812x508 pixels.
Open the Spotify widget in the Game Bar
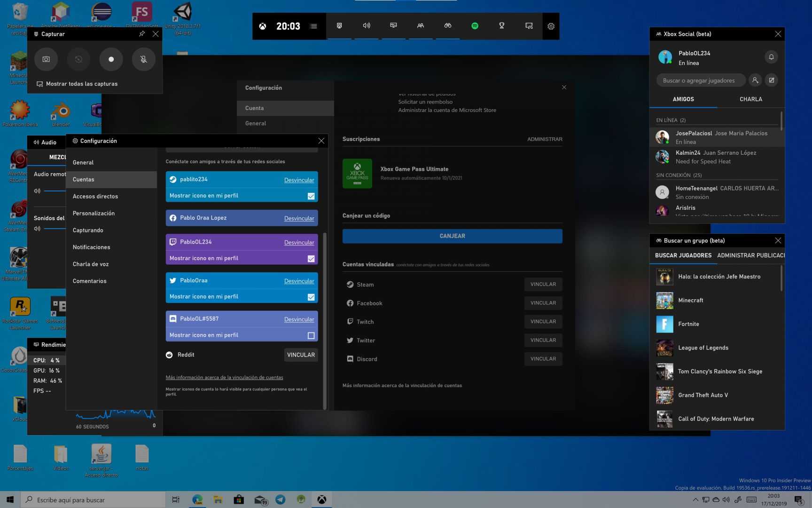(475, 26)
